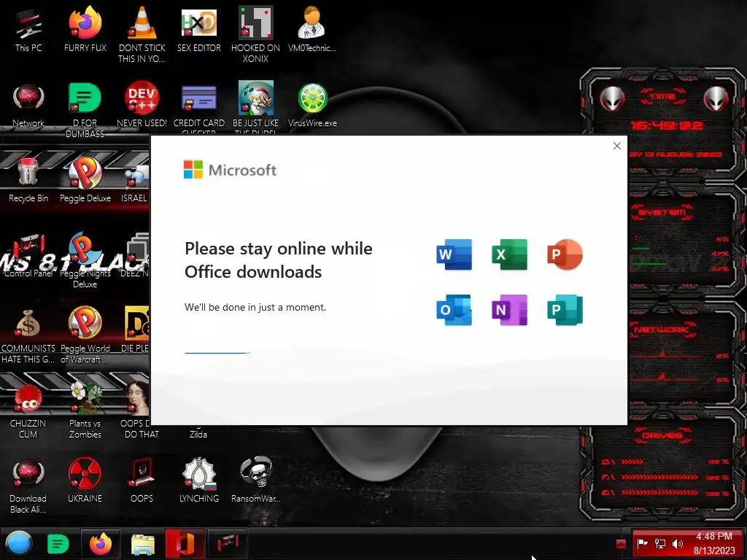Show hidden tray icons arrow
Image resolution: width=747 pixels, height=560 pixels.
click(x=621, y=544)
